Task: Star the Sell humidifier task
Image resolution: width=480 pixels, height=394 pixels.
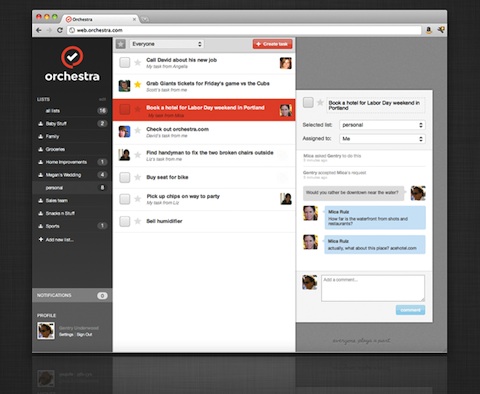Action: point(138,221)
